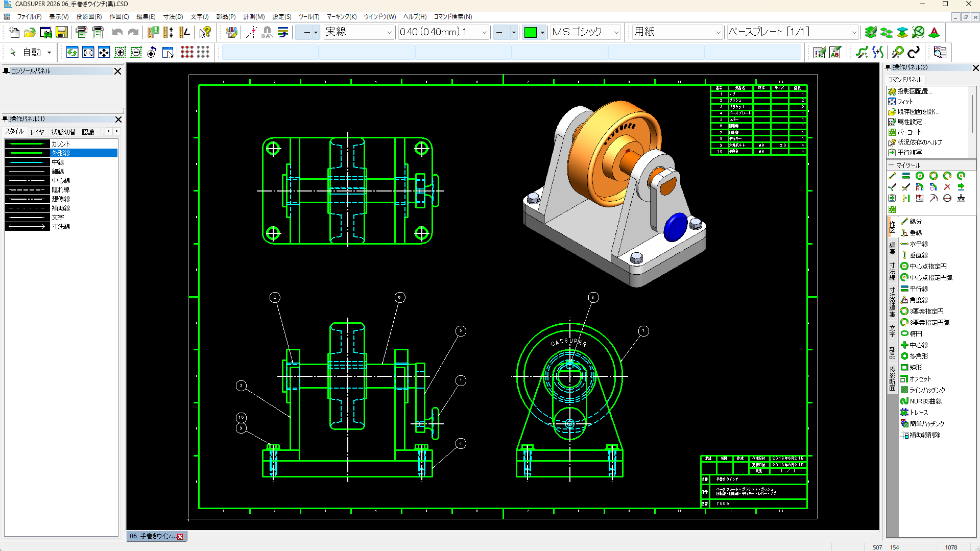This screenshot has height=551, width=980.
Task: Click 既存図面を開く command
Action: [x=914, y=111]
